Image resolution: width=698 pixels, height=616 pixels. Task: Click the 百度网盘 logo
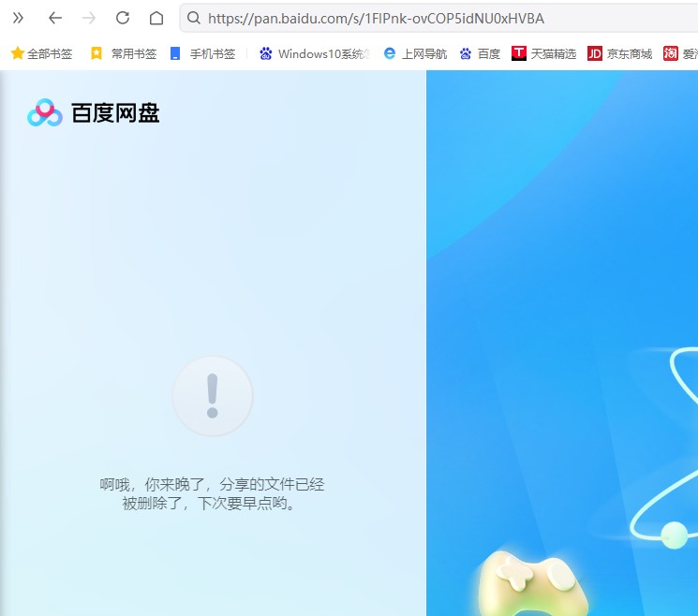pos(94,113)
